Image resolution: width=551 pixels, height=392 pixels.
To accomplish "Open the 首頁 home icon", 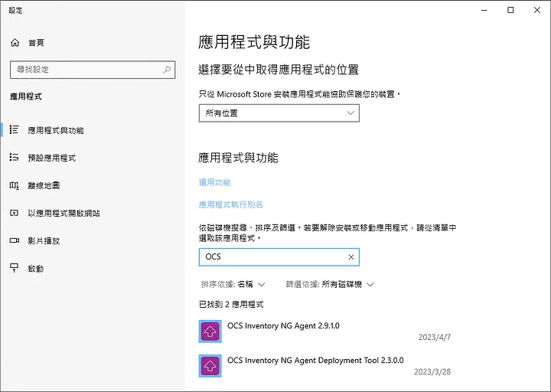I will coord(15,43).
